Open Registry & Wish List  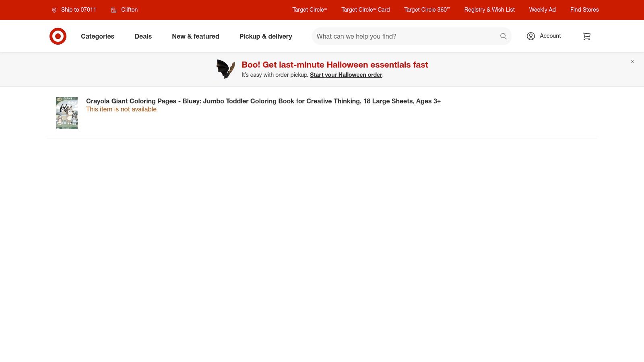tap(489, 10)
